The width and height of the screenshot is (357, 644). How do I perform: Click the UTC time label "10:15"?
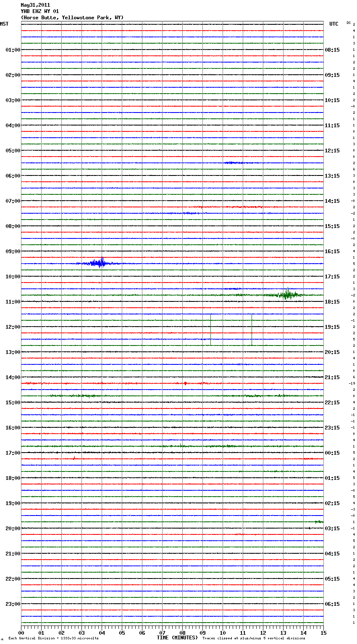tap(332, 100)
